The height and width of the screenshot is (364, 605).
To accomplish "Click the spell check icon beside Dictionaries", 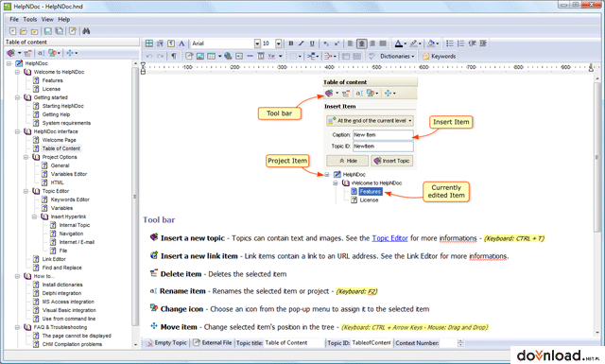I will click(372, 57).
